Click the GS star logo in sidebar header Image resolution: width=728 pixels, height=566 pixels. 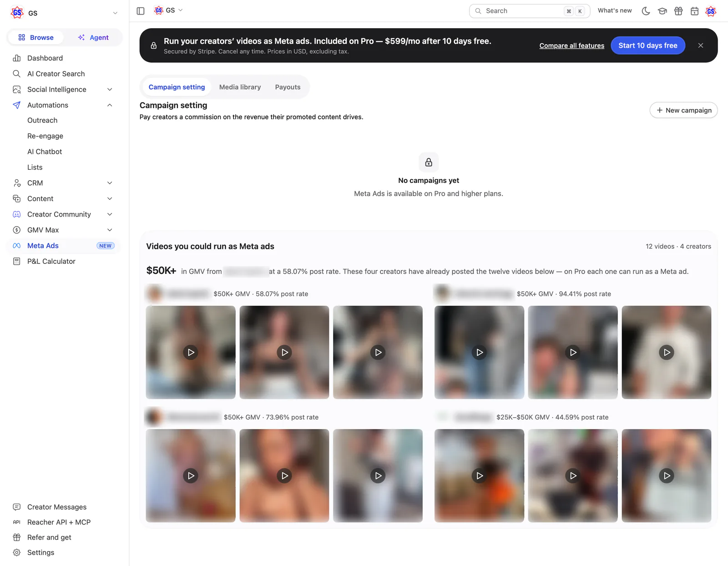click(x=17, y=13)
